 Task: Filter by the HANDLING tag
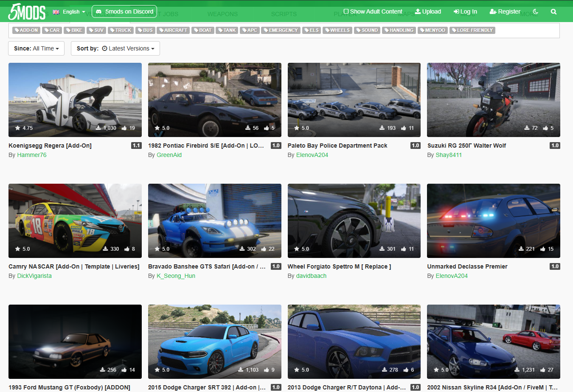click(x=399, y=30)
